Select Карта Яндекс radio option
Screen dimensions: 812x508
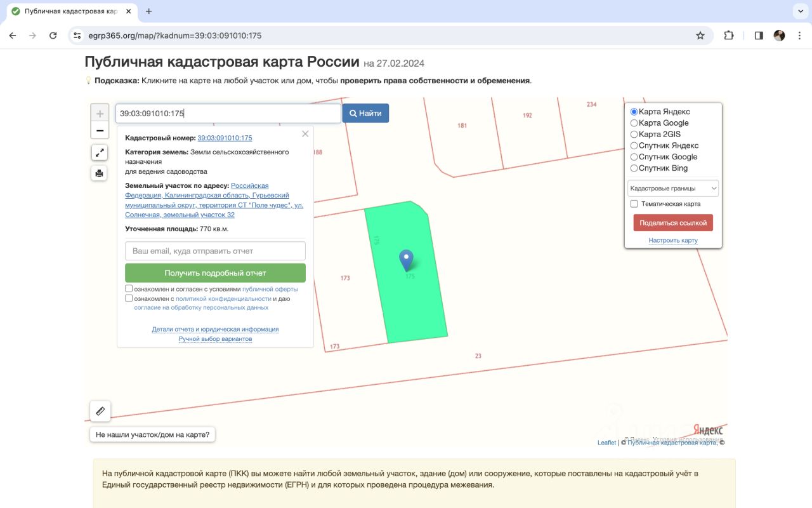coord(634,112)
